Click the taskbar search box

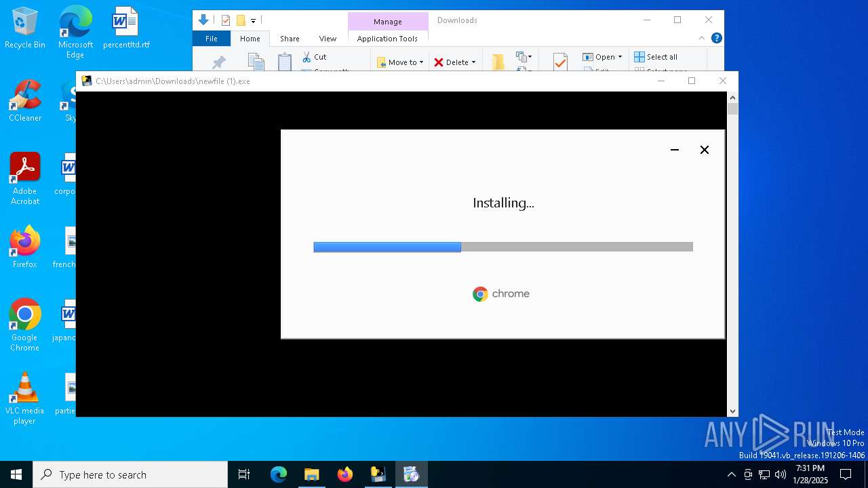click(130, 474)
